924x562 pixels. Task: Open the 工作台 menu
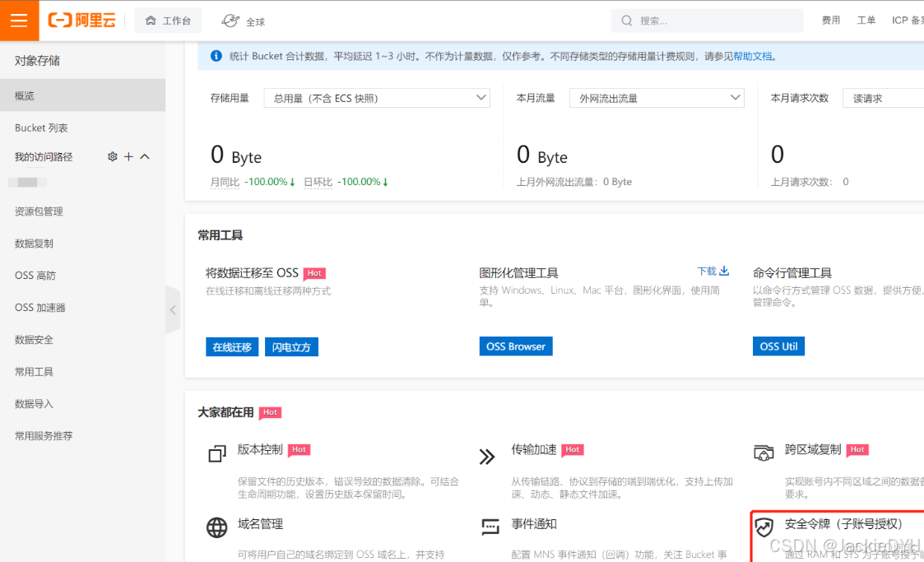pos(168,20)
